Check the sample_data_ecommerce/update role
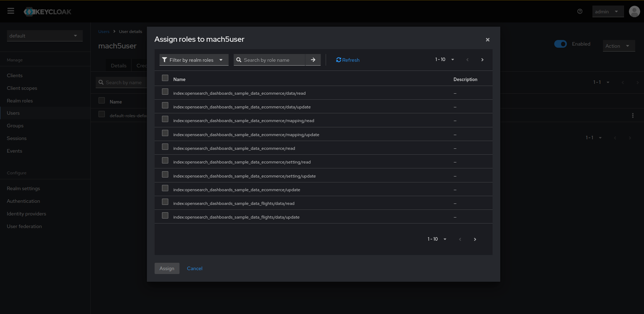Viewport: 644px width, 314px height. point(165,188)
